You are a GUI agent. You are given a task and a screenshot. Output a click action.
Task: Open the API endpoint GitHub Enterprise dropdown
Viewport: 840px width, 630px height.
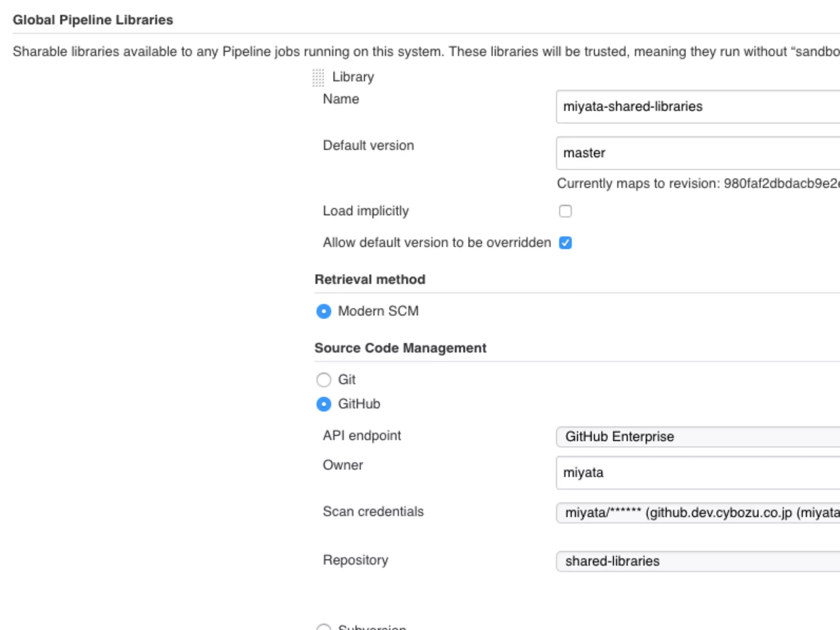point(697,437)
